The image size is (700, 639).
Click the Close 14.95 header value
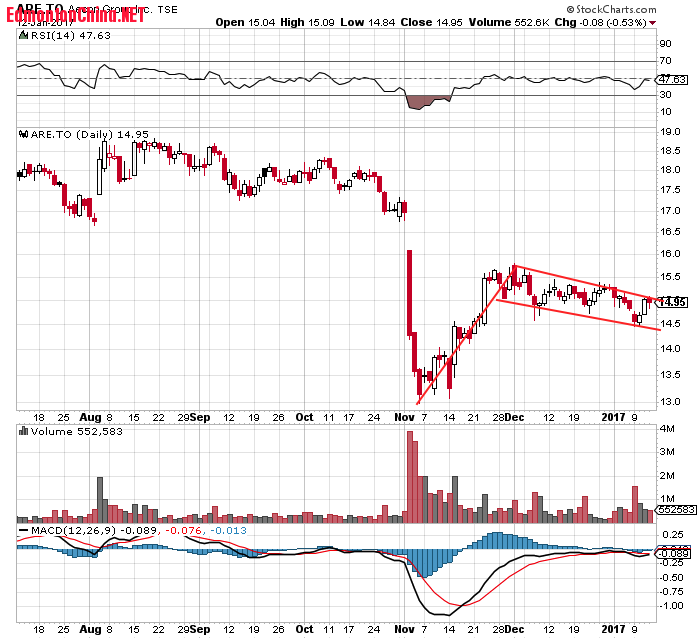tap(431, 22)
